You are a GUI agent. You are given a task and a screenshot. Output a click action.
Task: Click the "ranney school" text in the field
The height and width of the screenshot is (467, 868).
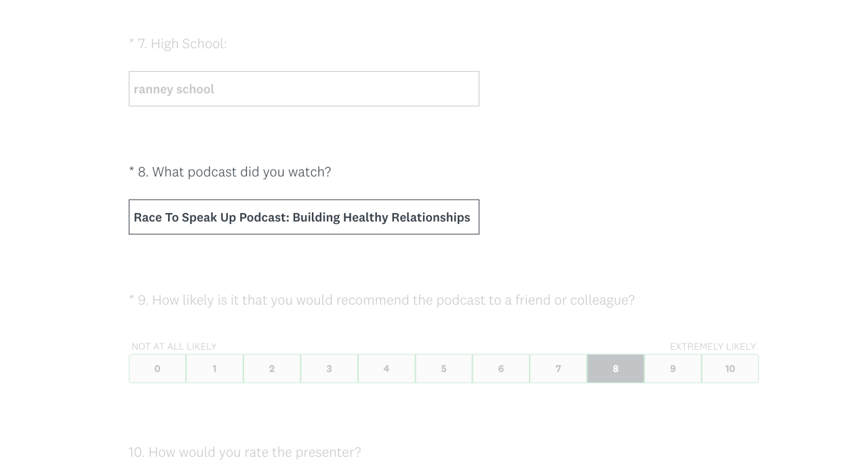(x=174, y=89)
